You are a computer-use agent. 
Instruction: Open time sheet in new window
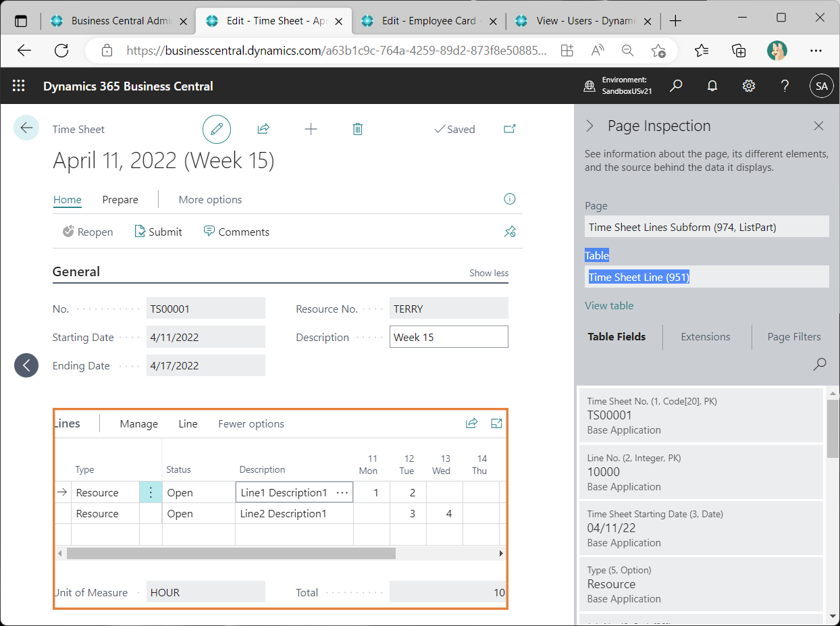[510, 129]
